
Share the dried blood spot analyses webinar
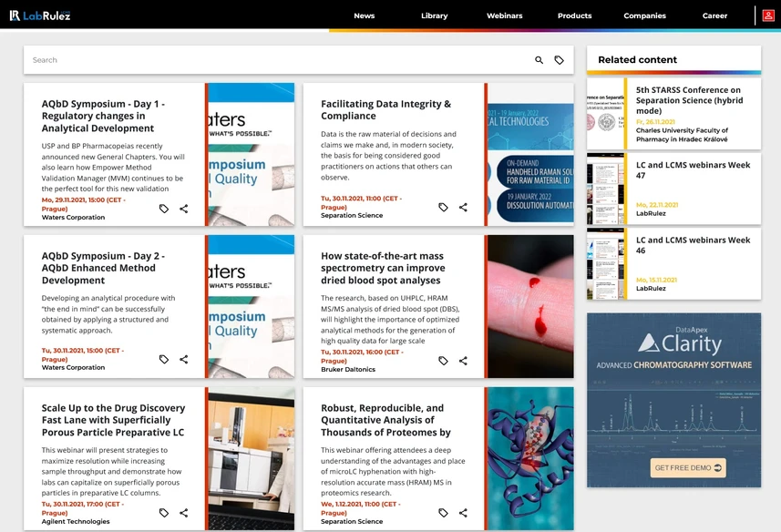point(463,361)
